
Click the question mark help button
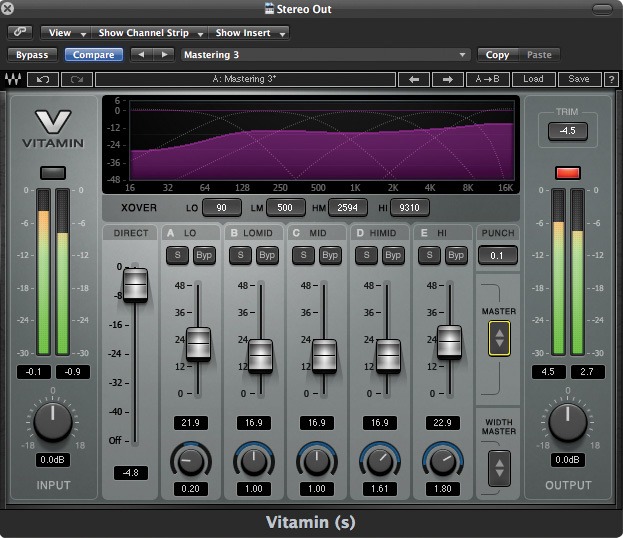(x=611, y=79)
